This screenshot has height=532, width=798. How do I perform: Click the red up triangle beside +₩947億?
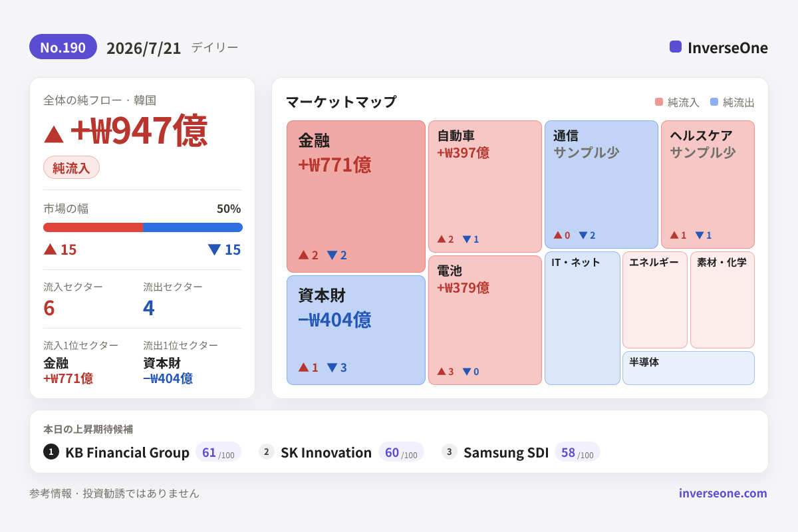click(54, 134)
